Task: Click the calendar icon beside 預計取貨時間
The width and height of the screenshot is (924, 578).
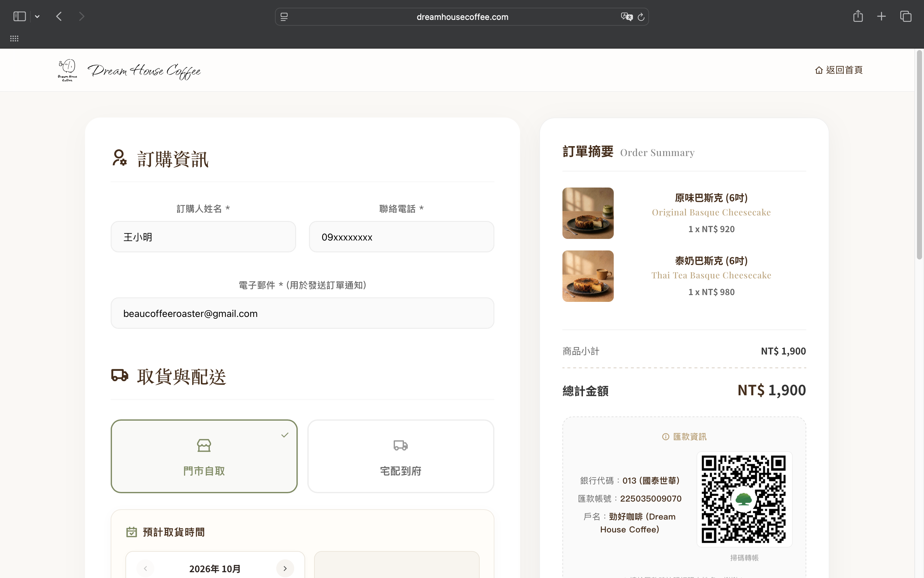Action: tap(131, 532)
